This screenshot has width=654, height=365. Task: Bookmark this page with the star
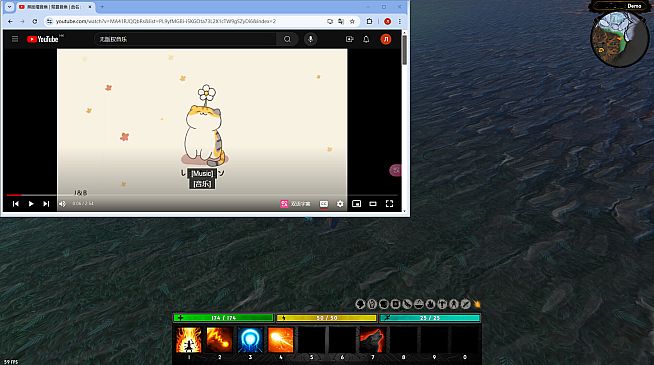point(352,21)
